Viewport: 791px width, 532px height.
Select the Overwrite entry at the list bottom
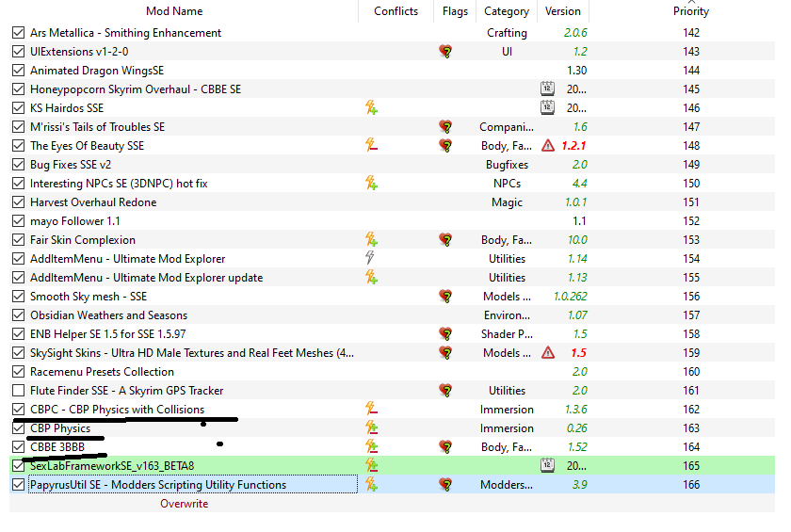point(185,503)
